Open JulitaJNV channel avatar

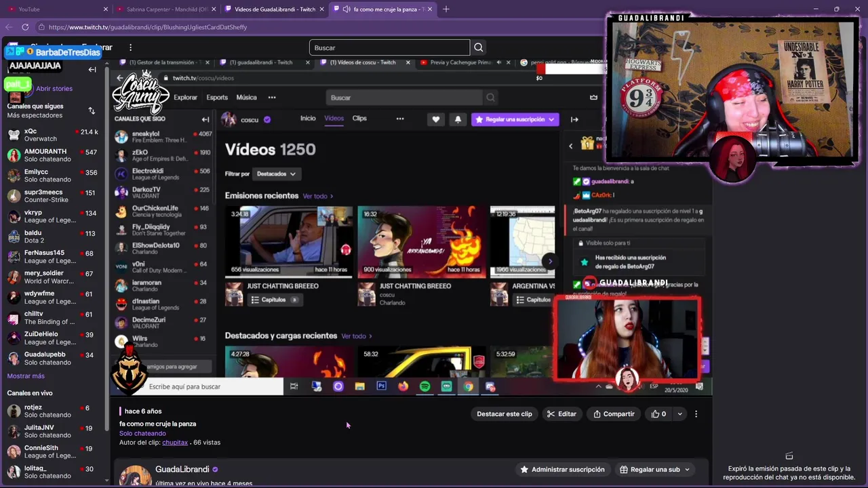click(14, 432)
